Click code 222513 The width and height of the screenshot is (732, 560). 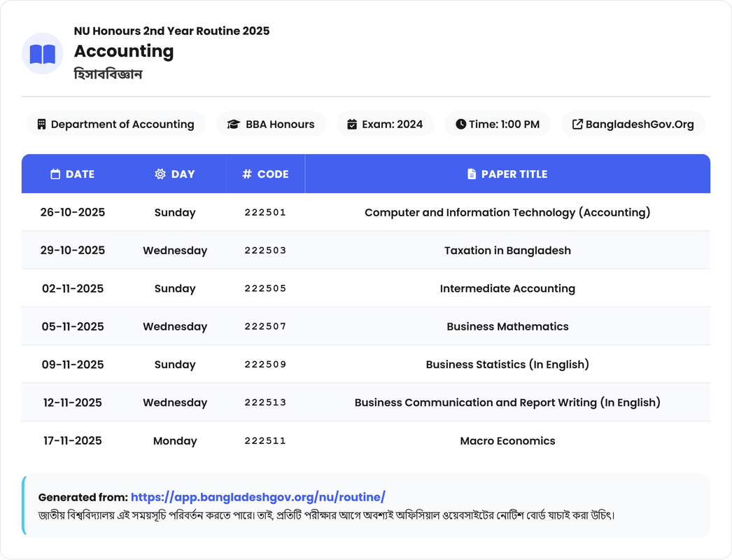(x=265, y=402)
